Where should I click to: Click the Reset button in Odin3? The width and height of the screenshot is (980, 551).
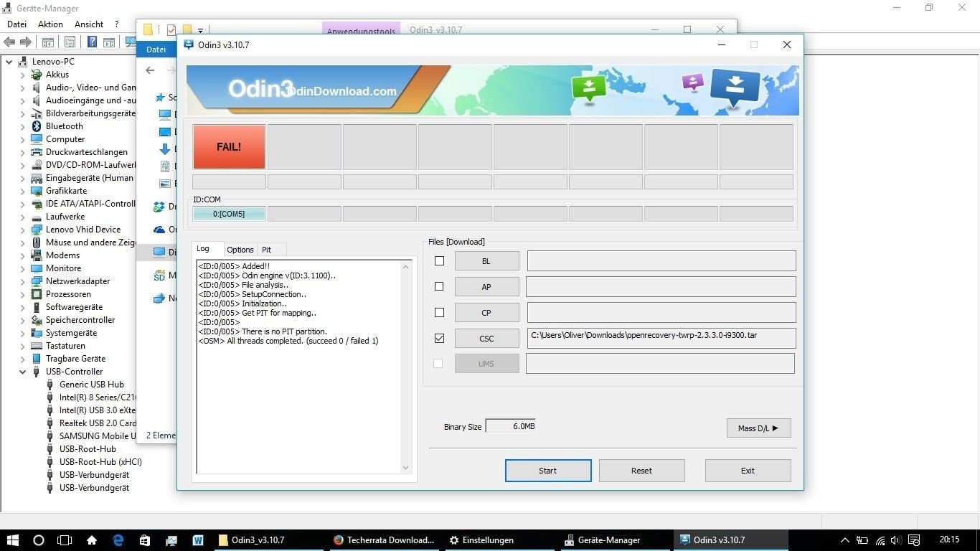[642, 471]
